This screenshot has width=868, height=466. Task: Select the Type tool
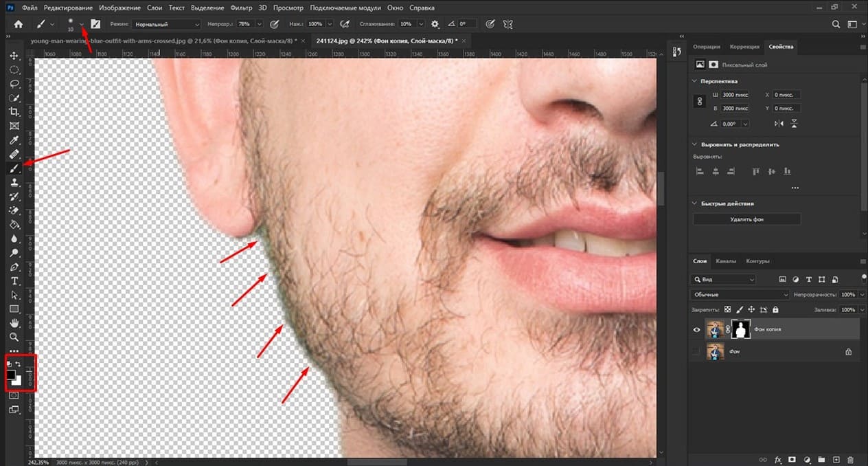click(14, 281)
